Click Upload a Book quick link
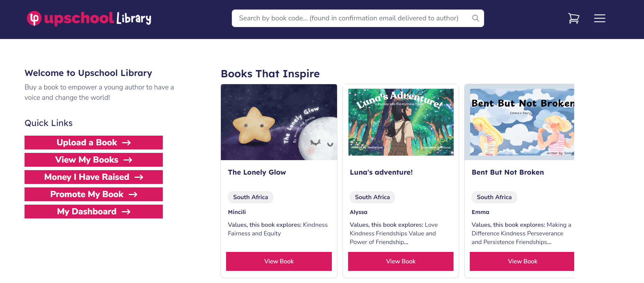This screenshot has height=283, width=644. coord(94,143)
